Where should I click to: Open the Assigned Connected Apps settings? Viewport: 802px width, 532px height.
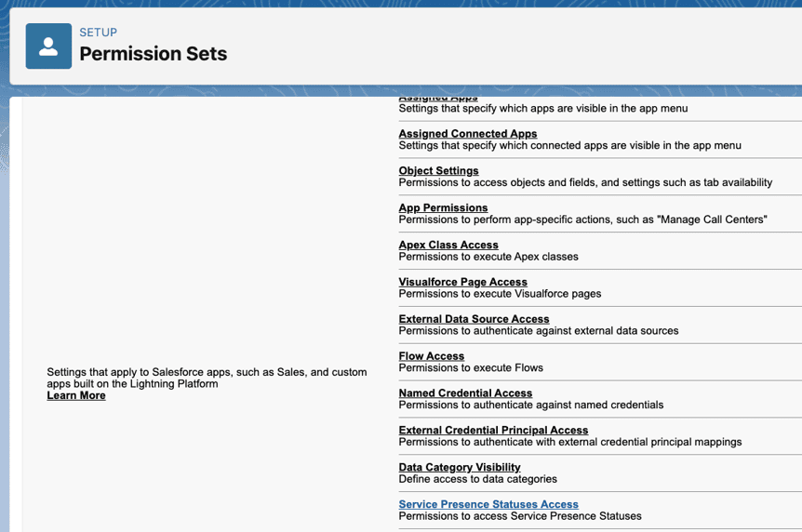467,134
